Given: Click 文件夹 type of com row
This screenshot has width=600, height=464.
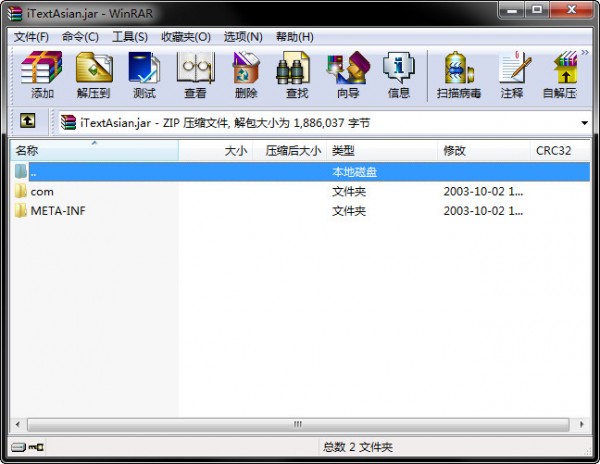Looking at the screenshot, I should 349,191.
